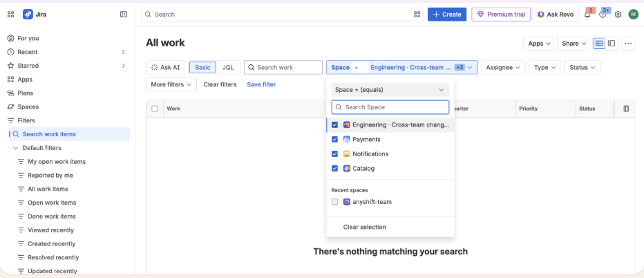Click the Ask AI sparkle icon
Image resolution: width=644 pixels, height=278 pixels.
pos(154,68)
